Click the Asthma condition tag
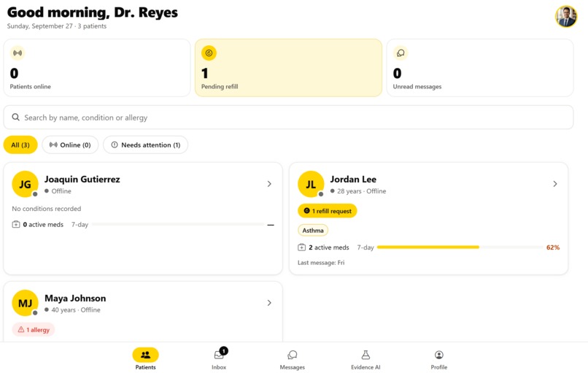Screen dimensions: 588x373 313,231
